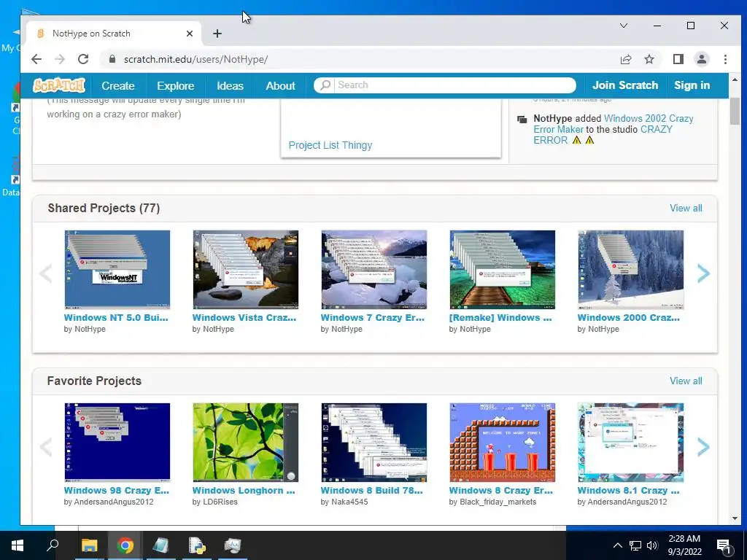Viewport: 747px width, 560px height.
Task: Select the NotHype on Scratch browser tab
Action: 113,34
